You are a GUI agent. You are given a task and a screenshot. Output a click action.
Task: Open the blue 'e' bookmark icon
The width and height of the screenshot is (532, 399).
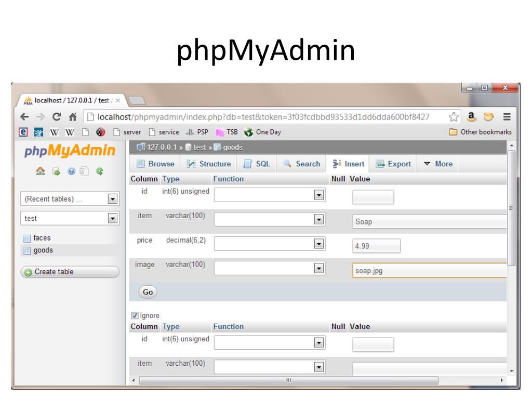coord(23,132)
